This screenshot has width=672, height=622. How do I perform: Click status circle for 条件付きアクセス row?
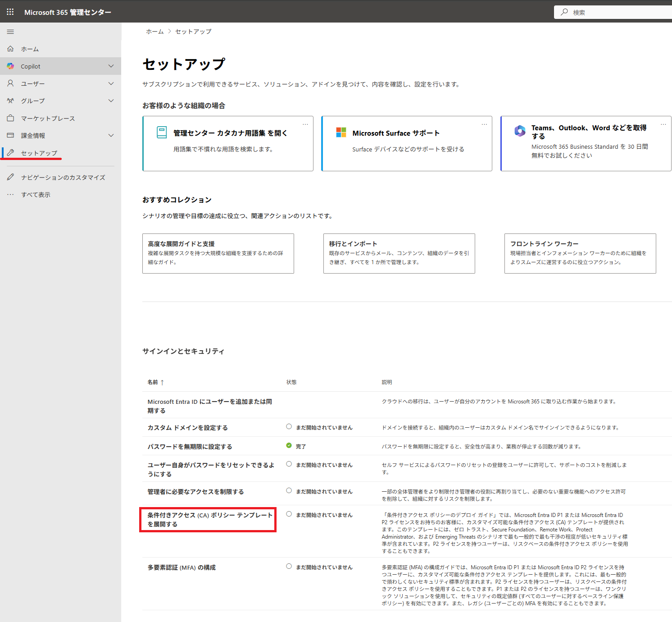pyautogui.click(x=289, y=514)
